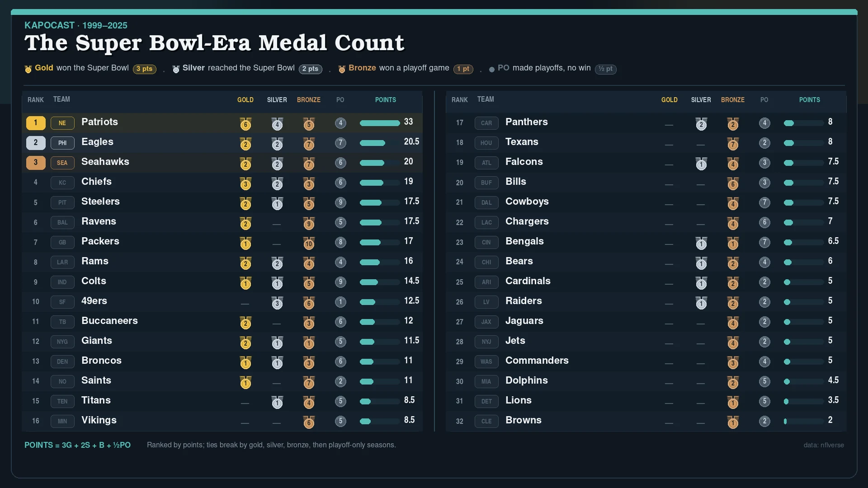The height and width of the screenshot is (488, 868).
Task: Click the Bills bronze medal icon
Action: [x=733, y=183]
